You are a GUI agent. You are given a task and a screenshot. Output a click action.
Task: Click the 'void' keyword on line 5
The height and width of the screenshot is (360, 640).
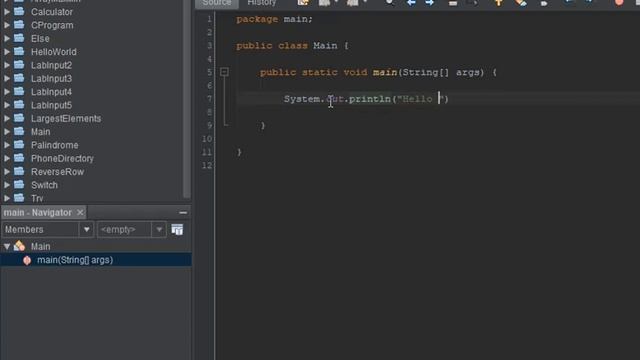(355, 72)
